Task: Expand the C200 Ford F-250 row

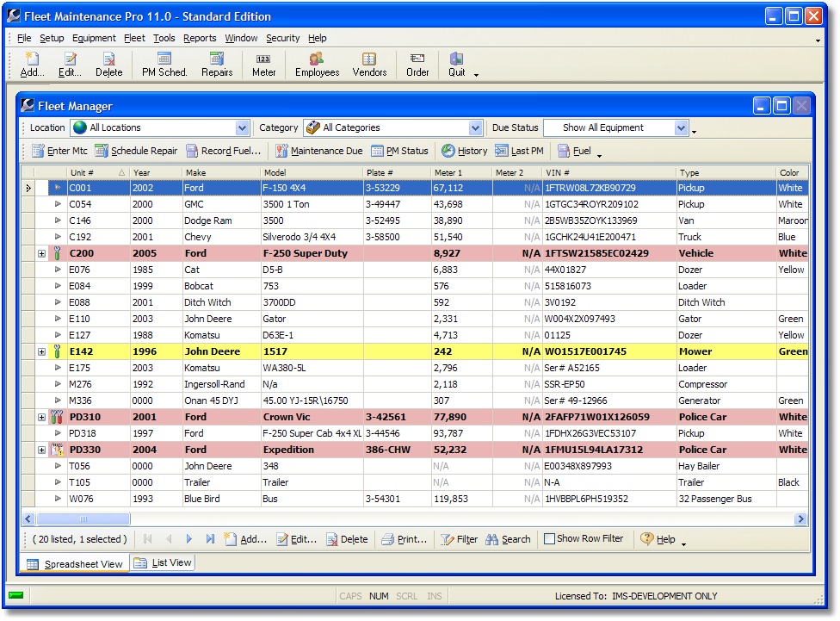Action: tap(40, 253)
